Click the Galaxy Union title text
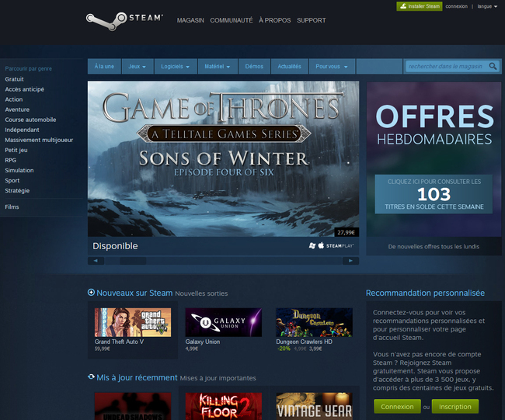The height and width of the screenshot is (420, 505). pyautogui.click(x=203, y=342)
